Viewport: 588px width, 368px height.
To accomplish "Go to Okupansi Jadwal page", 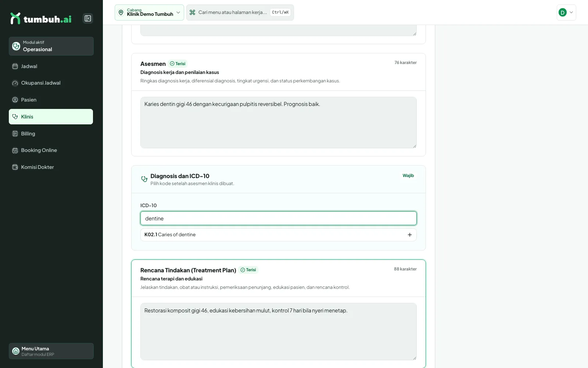I will pyautogui.click(x=51, y=83).
